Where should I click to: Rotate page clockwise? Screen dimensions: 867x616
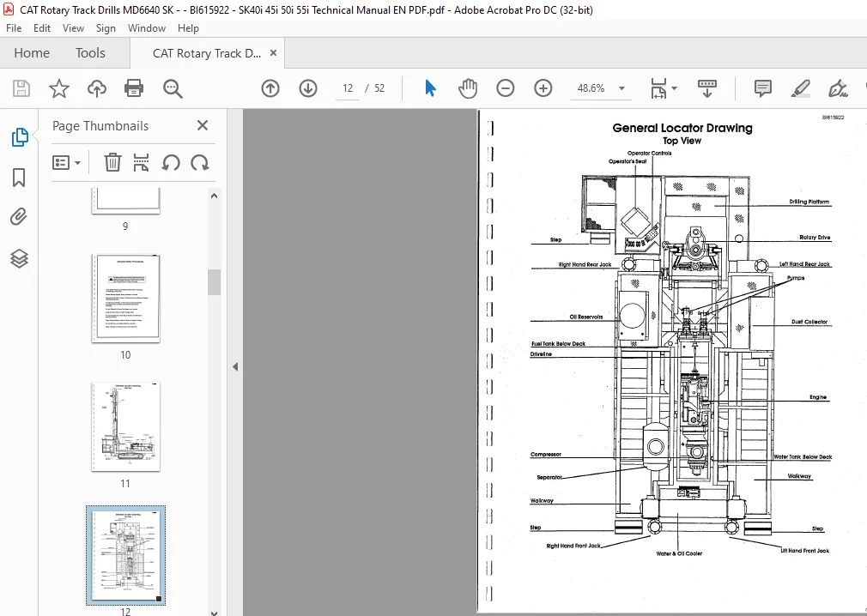[x=200, y=163]
